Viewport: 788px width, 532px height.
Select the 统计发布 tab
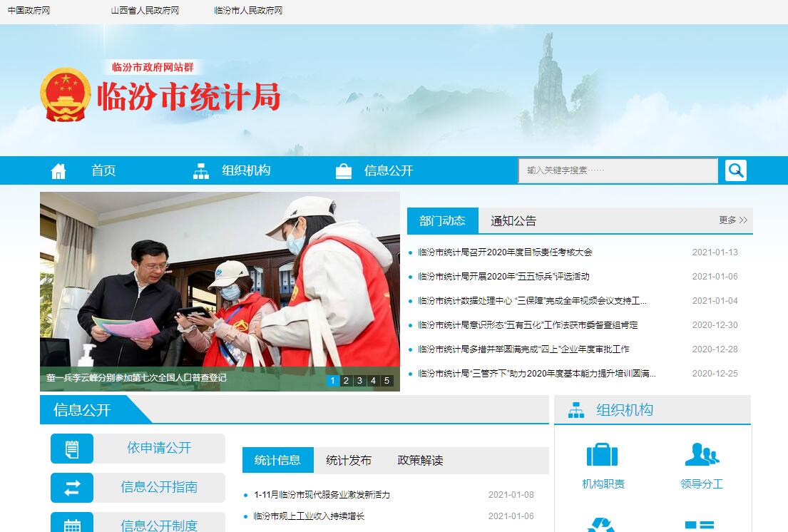(349, 460)
